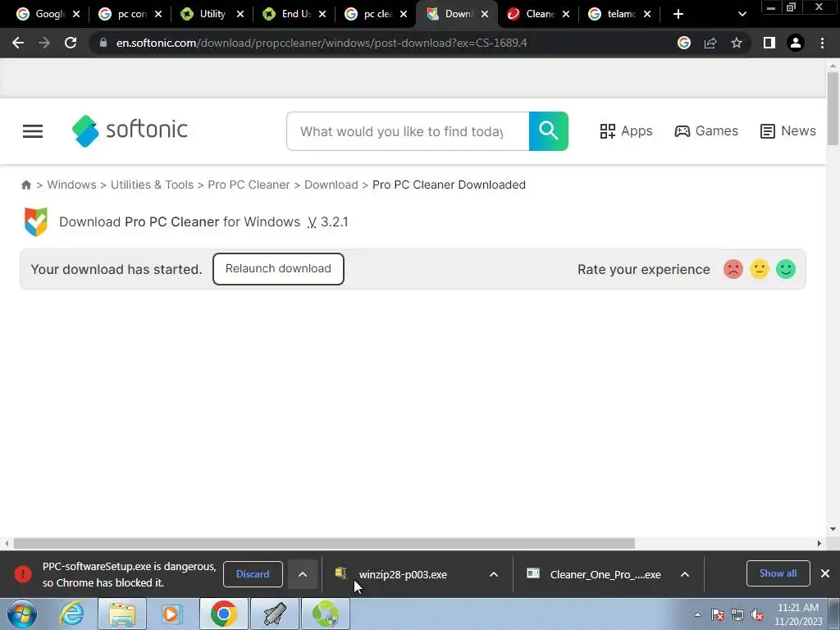Click horizontal scrollbar right arrow
Image resolution: width=840 pixels, height=630 pixels.
coord(819,544)
